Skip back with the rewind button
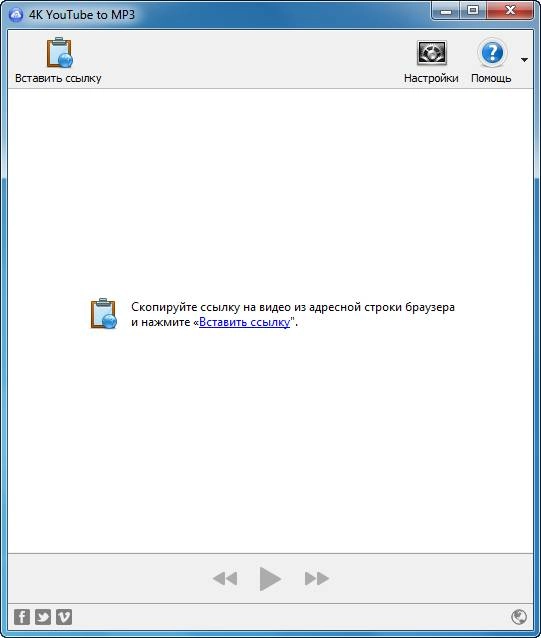 225,578
